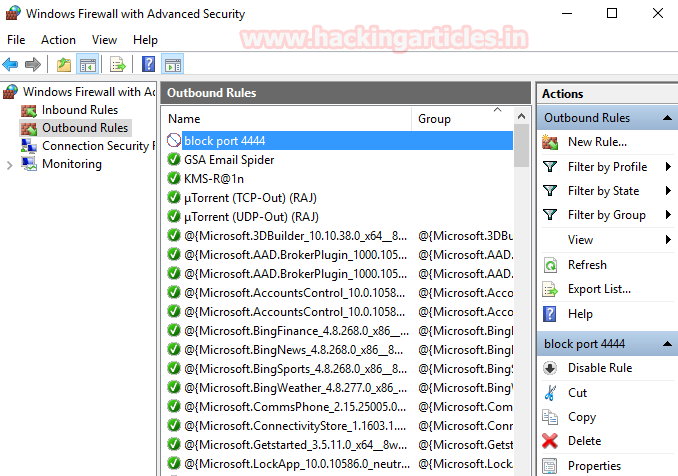Select Inbound Rules in the tree
Screen dimensions: 678x476
(79, 110)
